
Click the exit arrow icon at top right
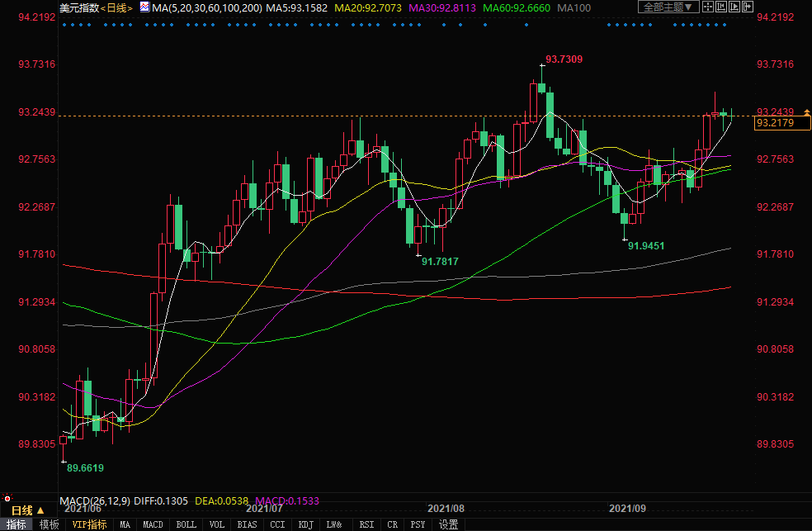pyautogui.click(x=750, y=7)
